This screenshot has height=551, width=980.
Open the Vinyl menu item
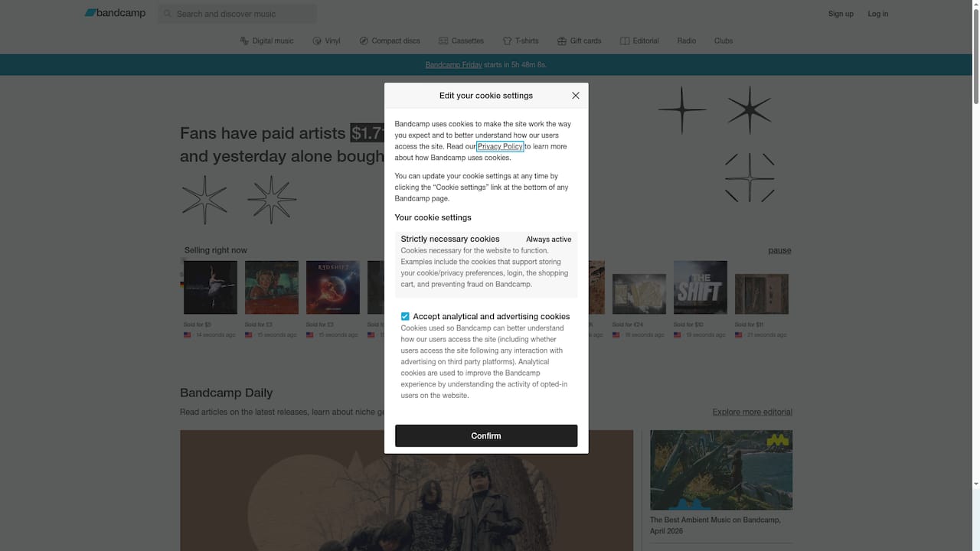click(326, 41)
